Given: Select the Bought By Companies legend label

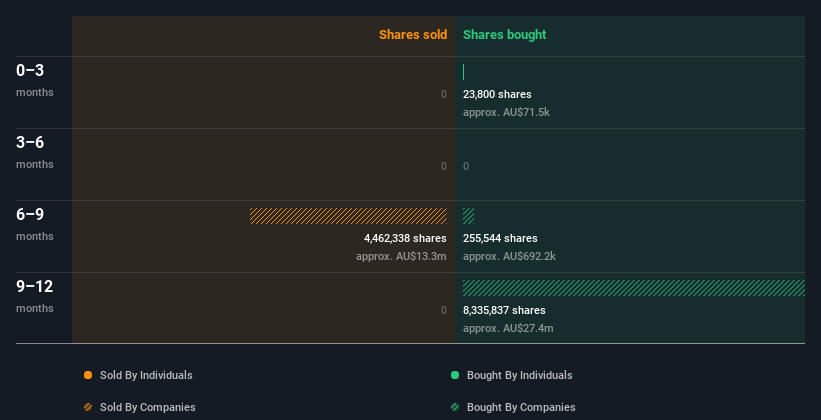Looking at the screenshot, I should pyautogui.click(x=521, y=407).
